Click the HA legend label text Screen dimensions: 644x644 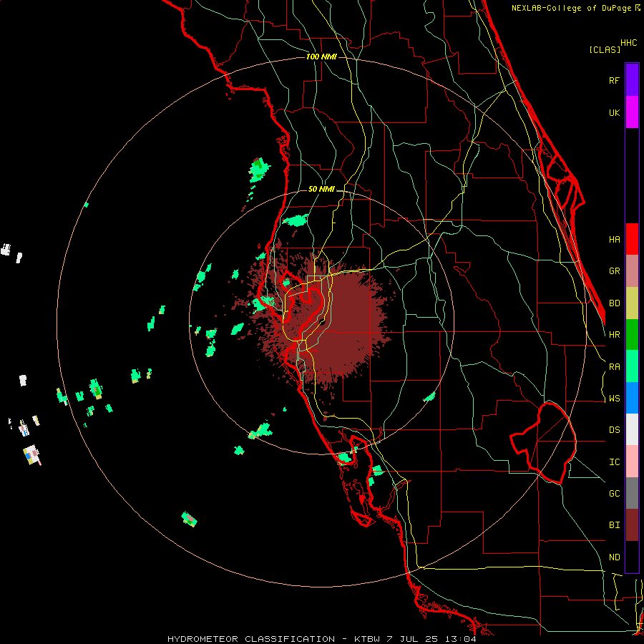coord(615,240)
